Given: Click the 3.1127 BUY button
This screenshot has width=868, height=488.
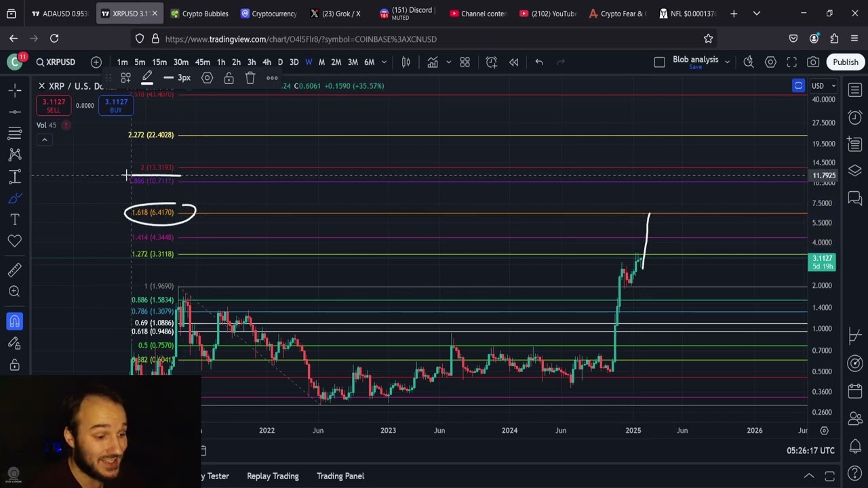Looking at the screenshot, I should click(116, 106).
